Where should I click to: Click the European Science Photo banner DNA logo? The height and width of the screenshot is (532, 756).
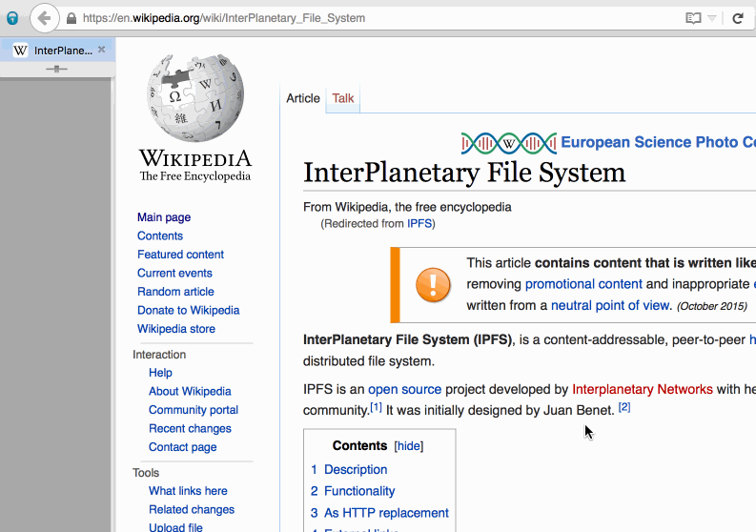tap(509, 143)
